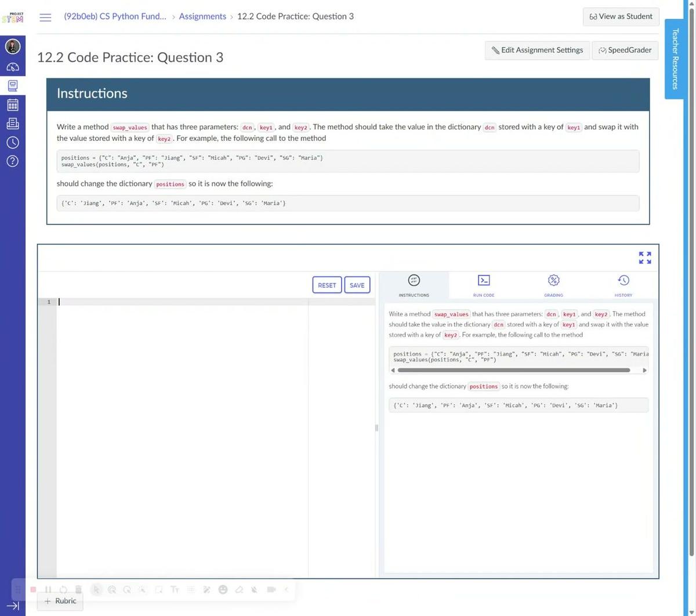This screenshot has width=696, height=616.
Task: Go to the Assignments breadcrumb link
Action: pos(202,16)
